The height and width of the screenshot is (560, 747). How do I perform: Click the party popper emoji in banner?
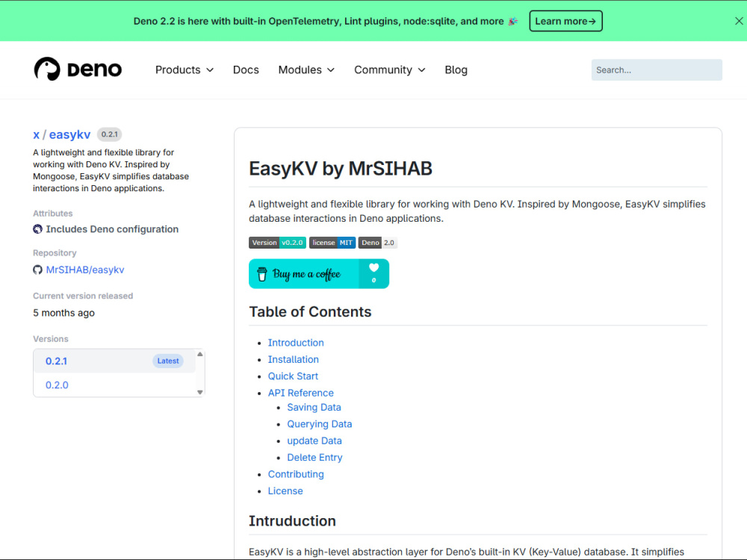(513, 21)
